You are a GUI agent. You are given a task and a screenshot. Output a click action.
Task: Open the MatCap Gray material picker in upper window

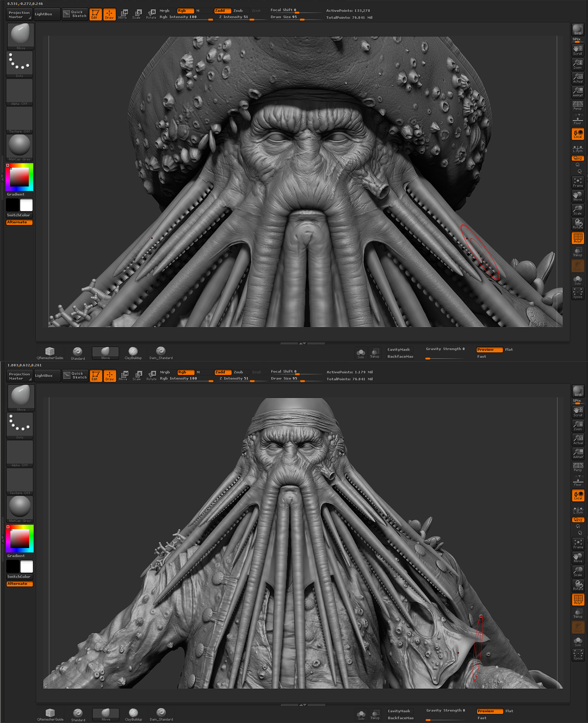(20, 147)
